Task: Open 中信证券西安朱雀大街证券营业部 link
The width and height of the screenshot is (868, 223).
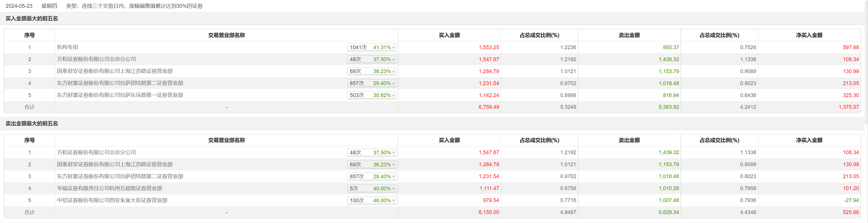Action: click(x=112, y=200)
